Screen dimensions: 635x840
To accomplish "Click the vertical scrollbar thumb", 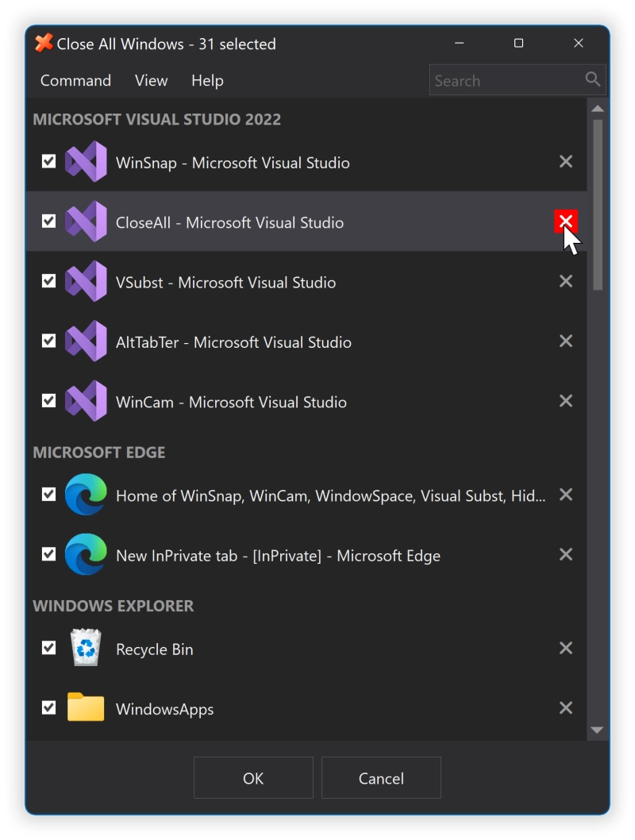I will coord(598,205).
